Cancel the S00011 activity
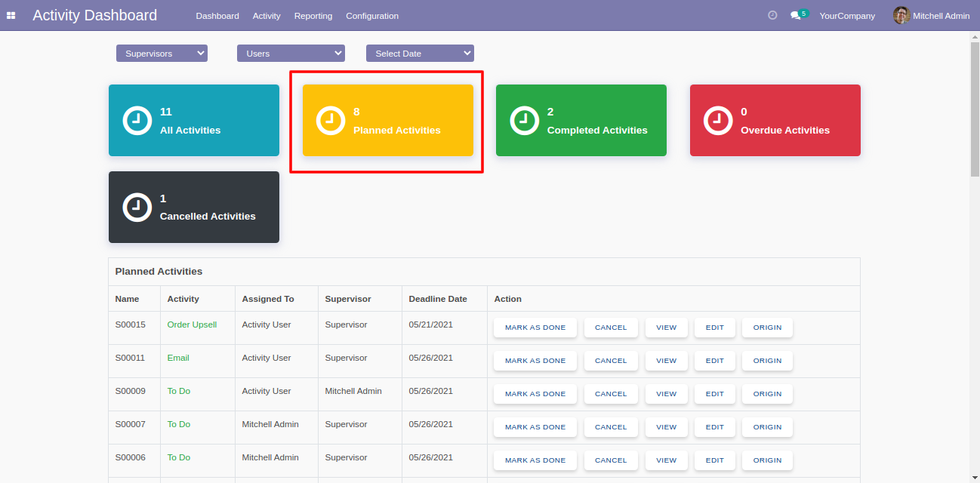Image resolution: width=980 pixels, height=483 pixels. coord(611,361)
